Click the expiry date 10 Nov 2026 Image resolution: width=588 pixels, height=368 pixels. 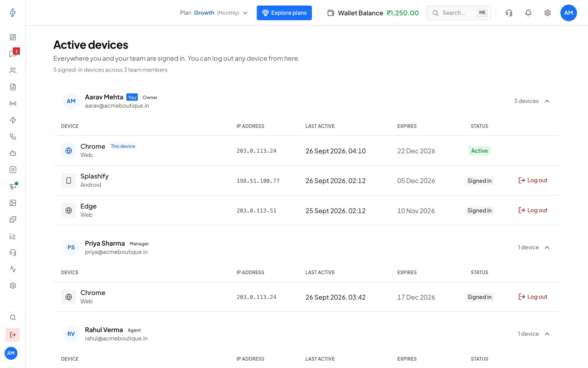point(416,211)
